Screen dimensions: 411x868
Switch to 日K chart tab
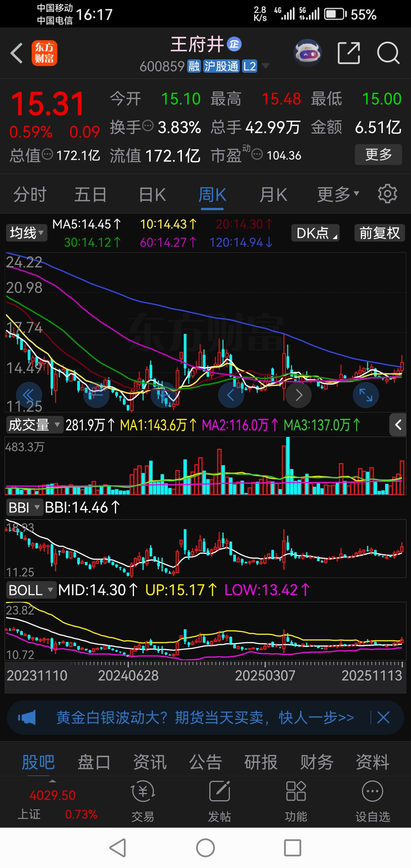pyautogui.click(x=152, y=195)
